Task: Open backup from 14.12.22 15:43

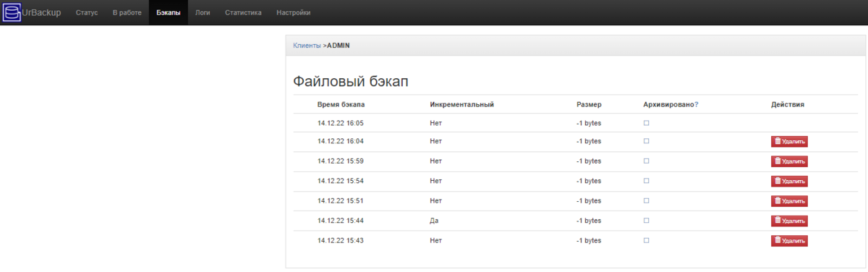Action: [x=341, y=240]
